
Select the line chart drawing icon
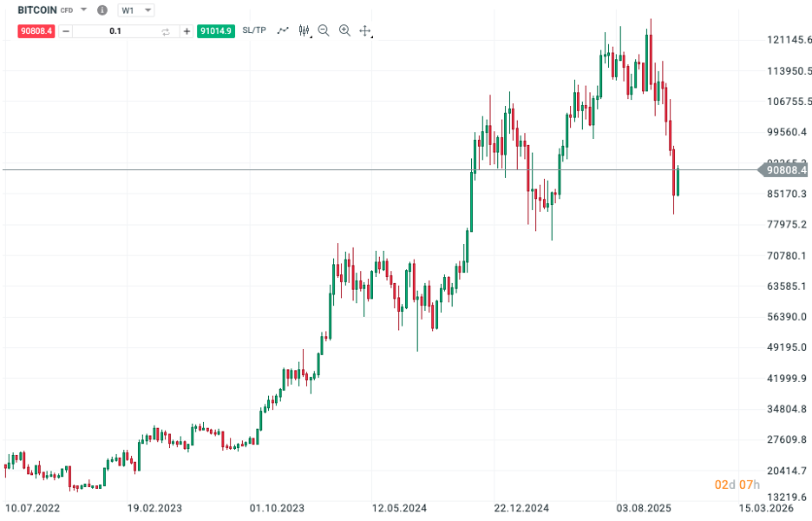coord(282,30)
